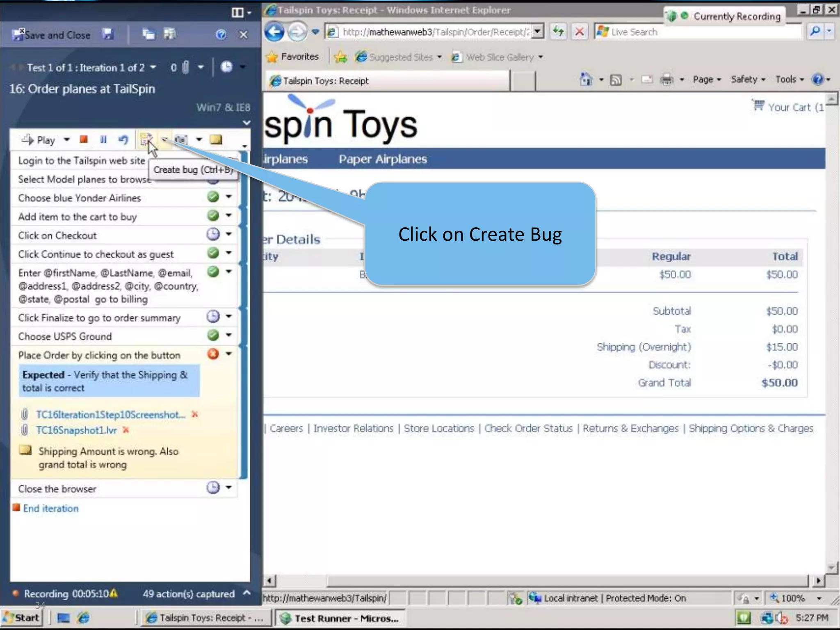Toggle pass mark on Choose USPS Ground
This screenshot has width=840, height=630.
point(213,335)
